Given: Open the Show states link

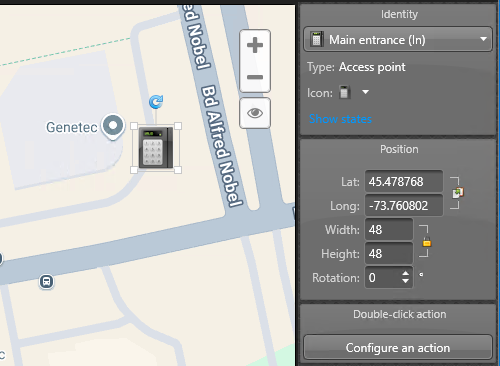Looking at the screenshot, I should pyautogui.click(x=340, y=119).
